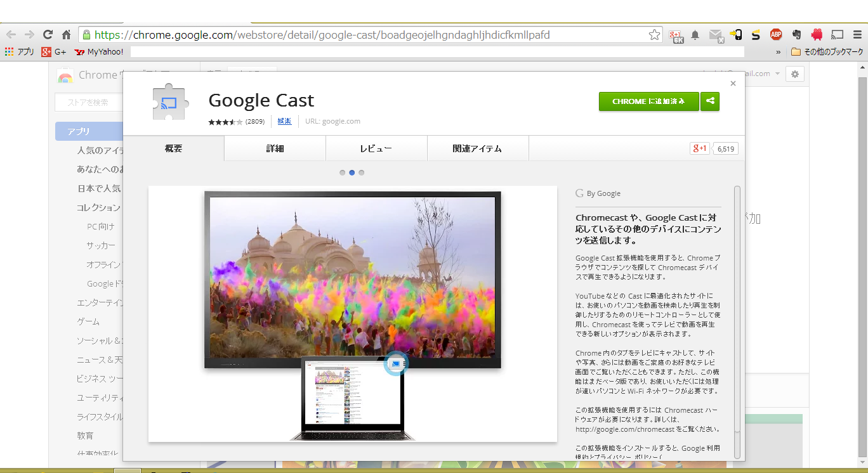The width and height of the screenshot is (868, 473).
Task: Select the second screenshot carousel dot
Action: pos(352,172)
